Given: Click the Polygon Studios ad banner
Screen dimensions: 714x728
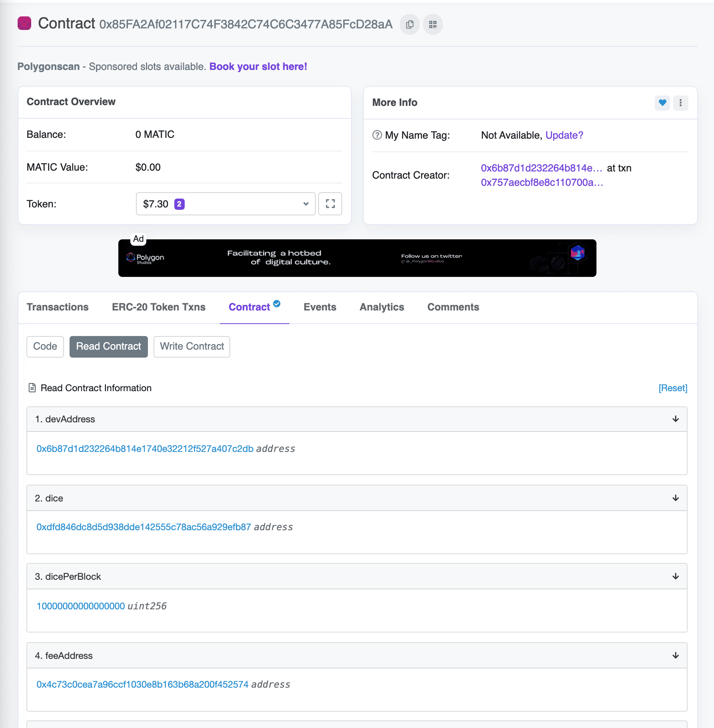Looking at the screenshot, I should [x=357, y=258].
